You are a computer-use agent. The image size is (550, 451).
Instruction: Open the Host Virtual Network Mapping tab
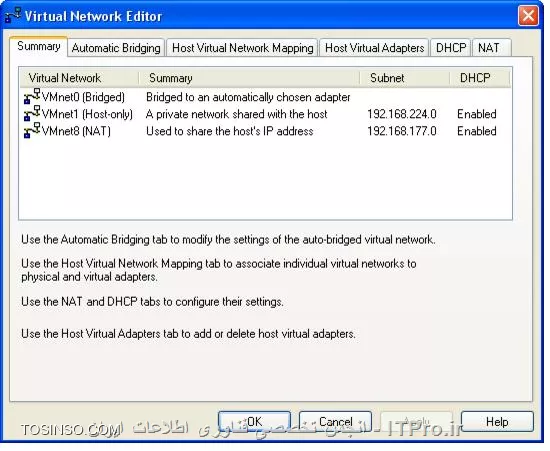click(242, 48)
